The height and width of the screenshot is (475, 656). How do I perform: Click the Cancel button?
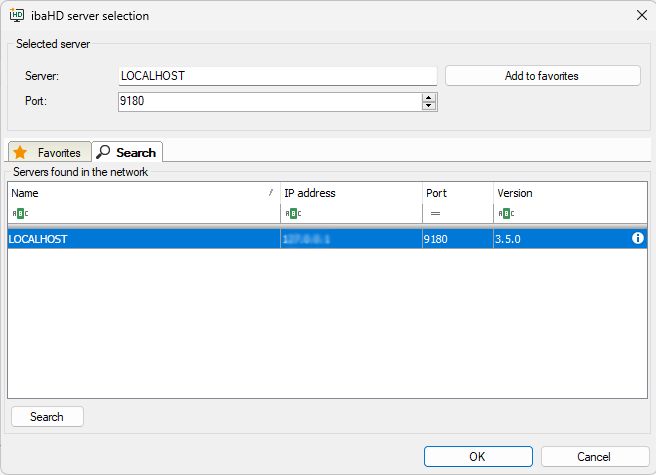coord(594,456)
